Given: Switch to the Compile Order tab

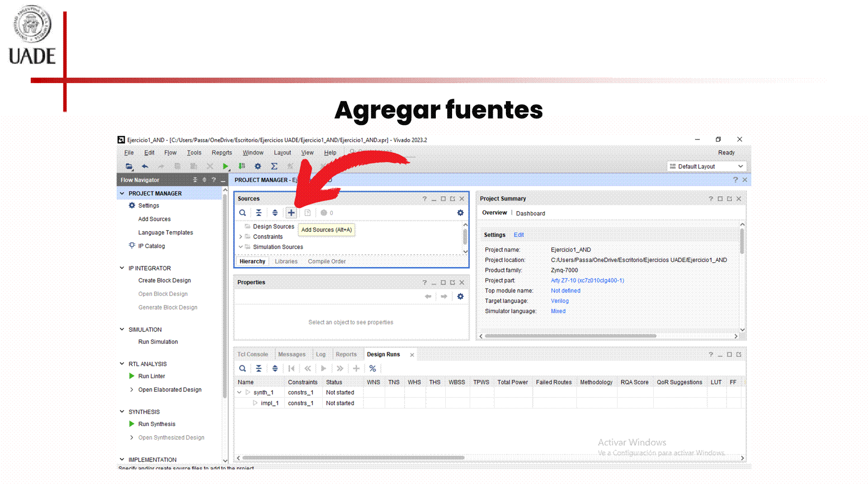Looking at the screenshot, I should pyautogui.click(x=326, y=262).
